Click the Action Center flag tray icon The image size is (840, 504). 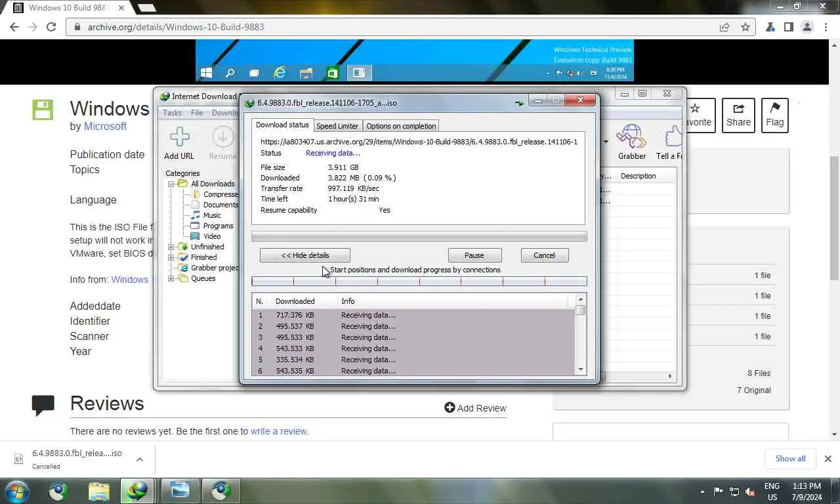[x=718, y=492]
